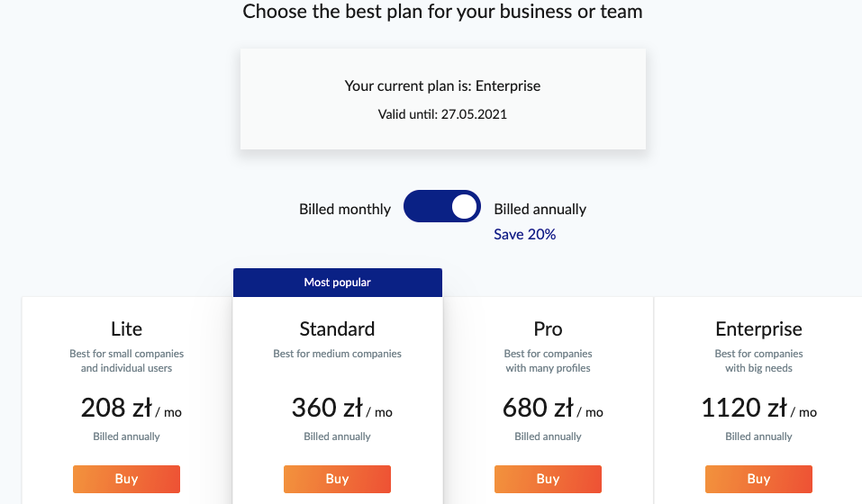Purchase the Enterprise plan with Buy
The image size is (862, 504).
[758, 479]
